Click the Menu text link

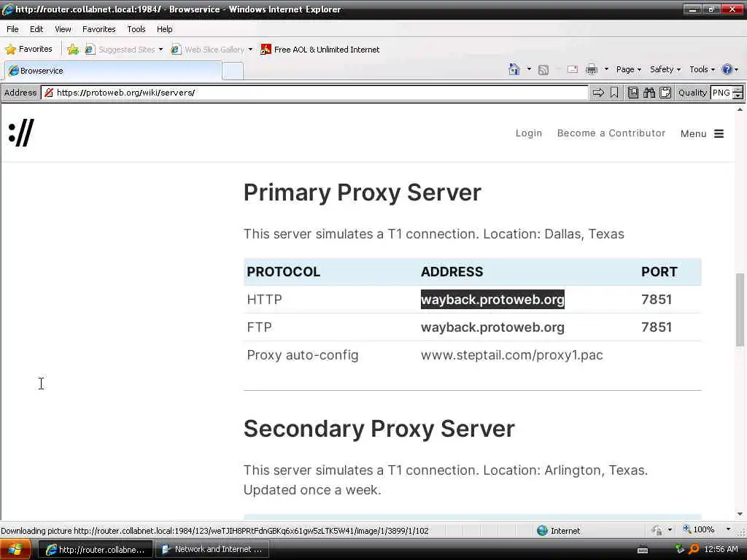point(693,134)
